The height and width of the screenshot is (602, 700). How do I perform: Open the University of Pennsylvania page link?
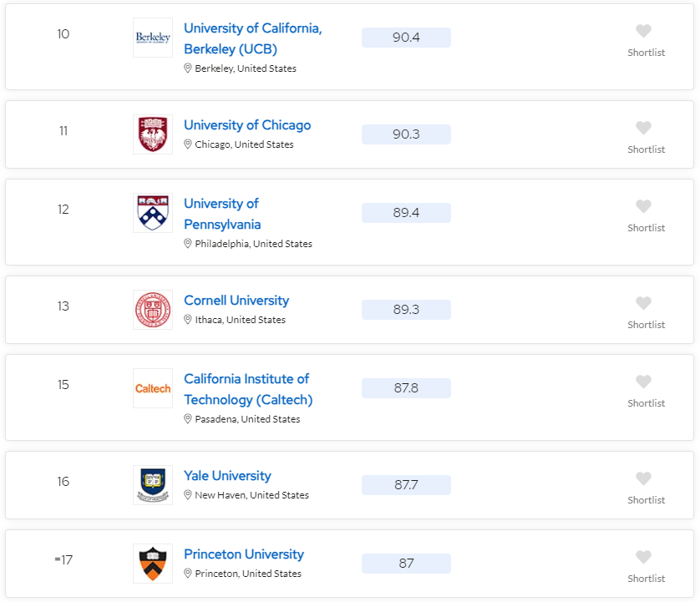(221, 213)
